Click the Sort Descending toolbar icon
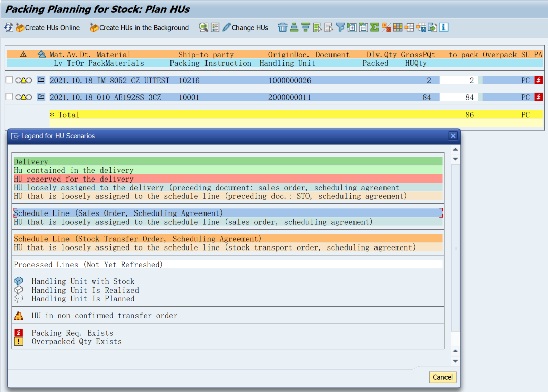The image size is (548, 392). [x=306, y=27]
